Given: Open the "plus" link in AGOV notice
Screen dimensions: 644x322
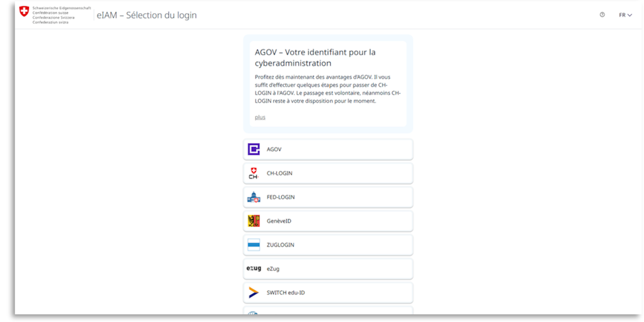Looking at the screenshot, I should pos(260,118).
